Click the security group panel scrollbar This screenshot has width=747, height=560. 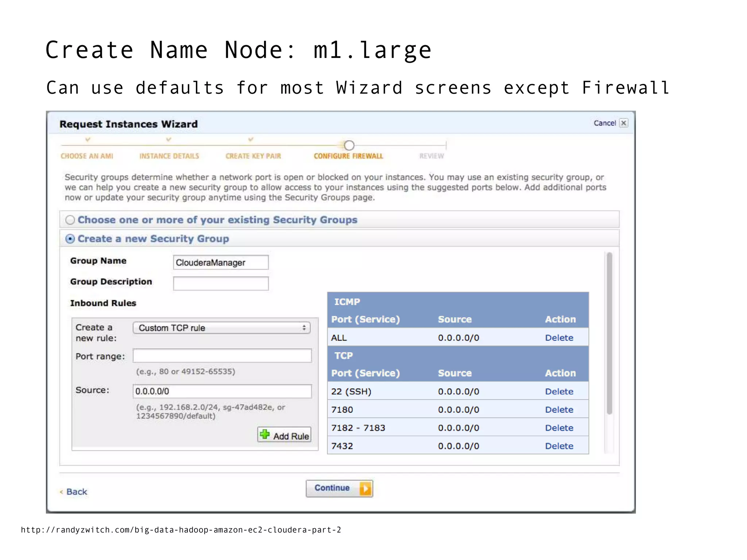609,333
